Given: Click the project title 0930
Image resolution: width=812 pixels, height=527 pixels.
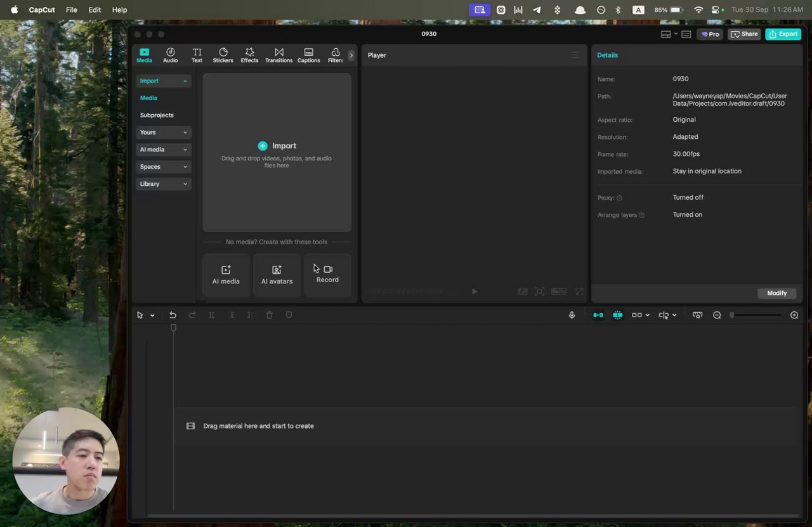Looking at the screenshot, I should pyautogui.click(x=429, y=34).
